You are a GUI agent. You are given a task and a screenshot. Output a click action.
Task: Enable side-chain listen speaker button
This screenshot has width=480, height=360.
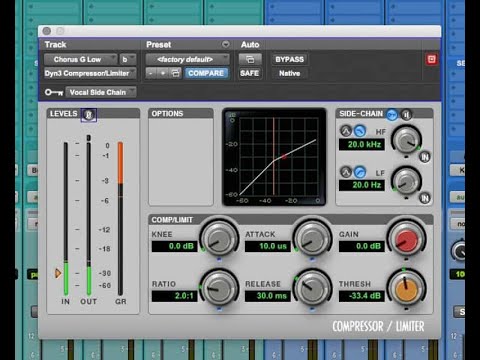(x=406, y=115)
